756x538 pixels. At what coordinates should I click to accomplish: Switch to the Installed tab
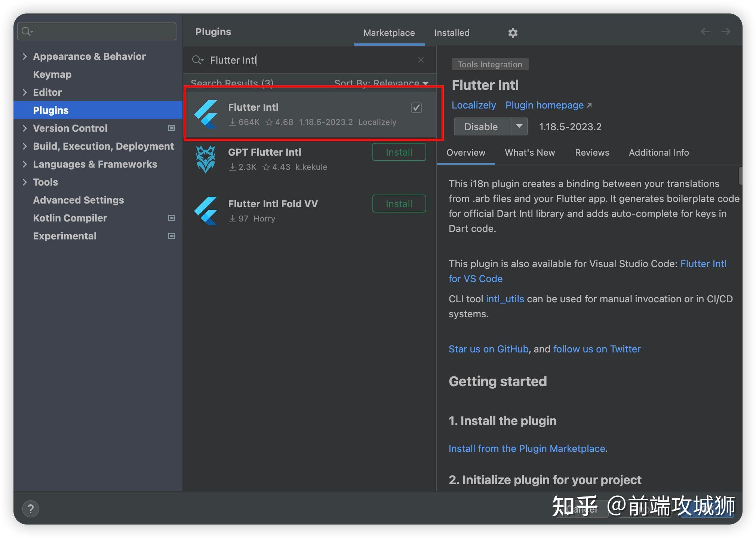point(452,33)
